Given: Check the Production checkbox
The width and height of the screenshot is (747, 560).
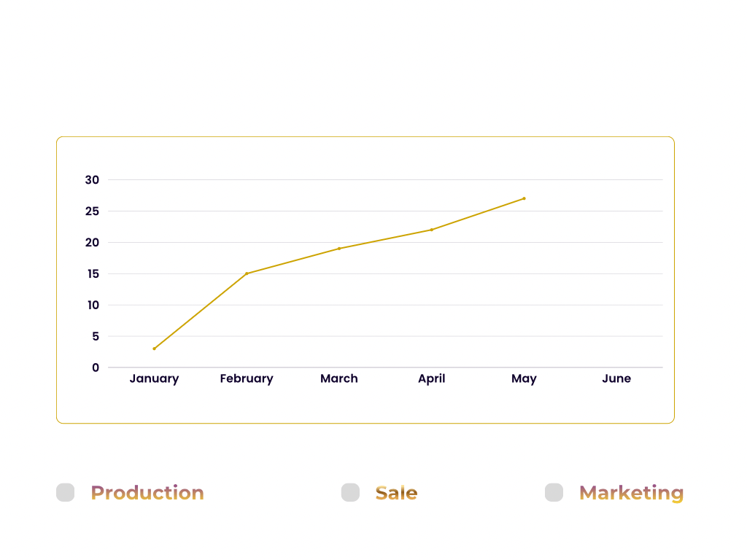Looking at the screenshot, I should point(66,493).
